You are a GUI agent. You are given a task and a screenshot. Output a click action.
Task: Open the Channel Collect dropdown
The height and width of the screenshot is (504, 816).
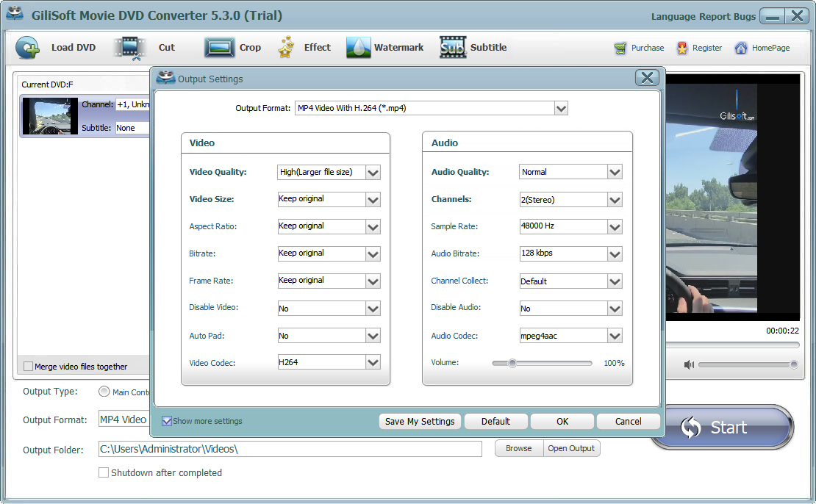click(x=615, y=281)
